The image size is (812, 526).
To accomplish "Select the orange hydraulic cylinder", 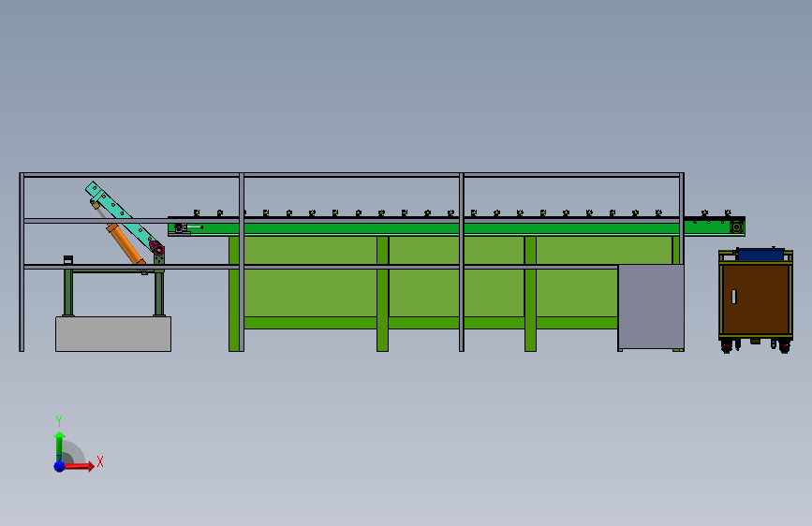I will tap(125, 244).
